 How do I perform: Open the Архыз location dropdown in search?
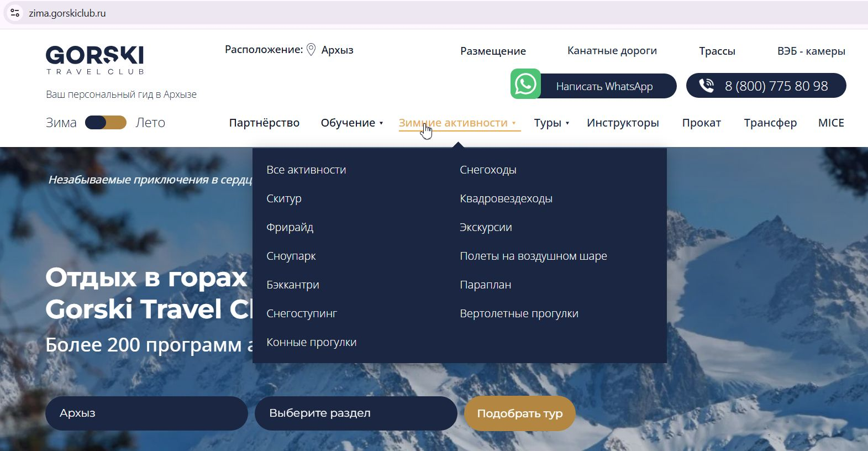(x=146, y=413)
